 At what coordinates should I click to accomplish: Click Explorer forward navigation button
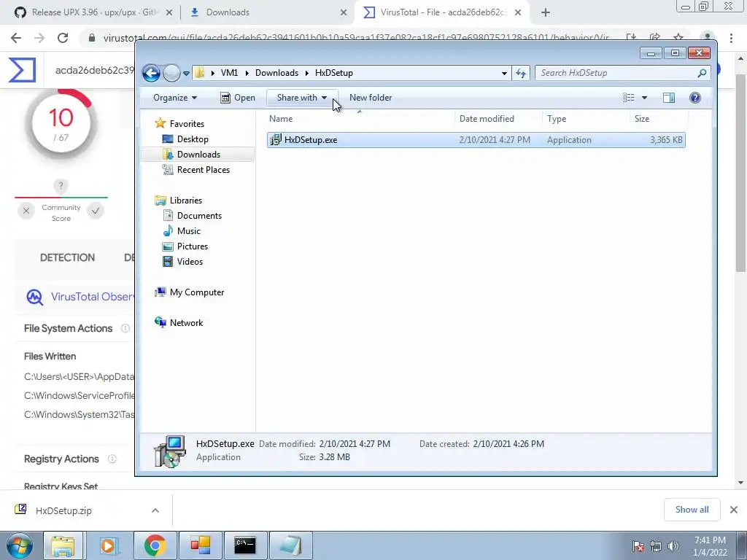171,73
